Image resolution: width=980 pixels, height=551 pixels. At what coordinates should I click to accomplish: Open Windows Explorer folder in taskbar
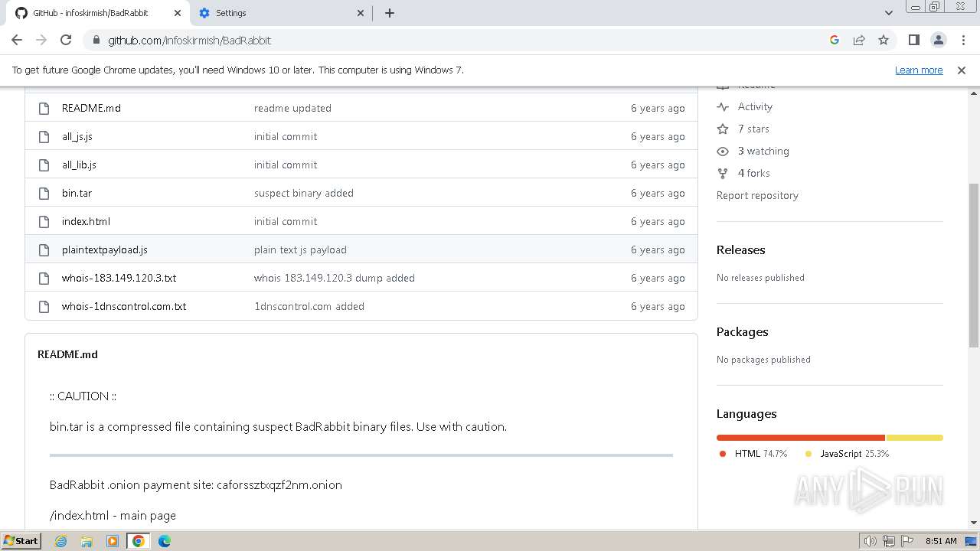87,541
